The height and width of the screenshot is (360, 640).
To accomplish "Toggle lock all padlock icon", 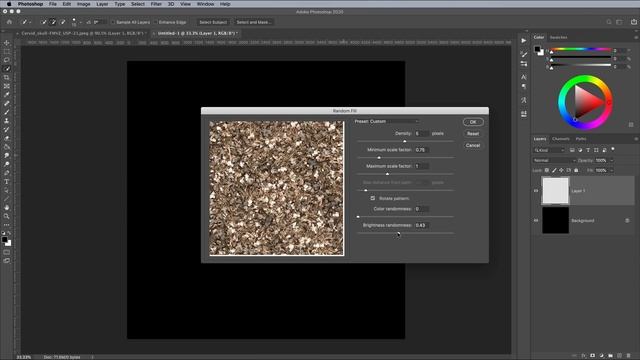I will point(576,170).
